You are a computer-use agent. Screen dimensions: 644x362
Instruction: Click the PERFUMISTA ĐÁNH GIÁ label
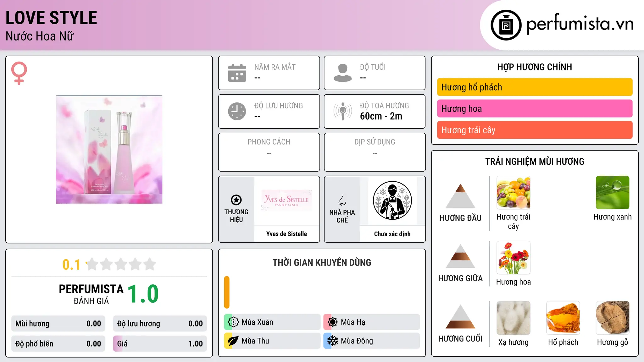click(91, 294)
